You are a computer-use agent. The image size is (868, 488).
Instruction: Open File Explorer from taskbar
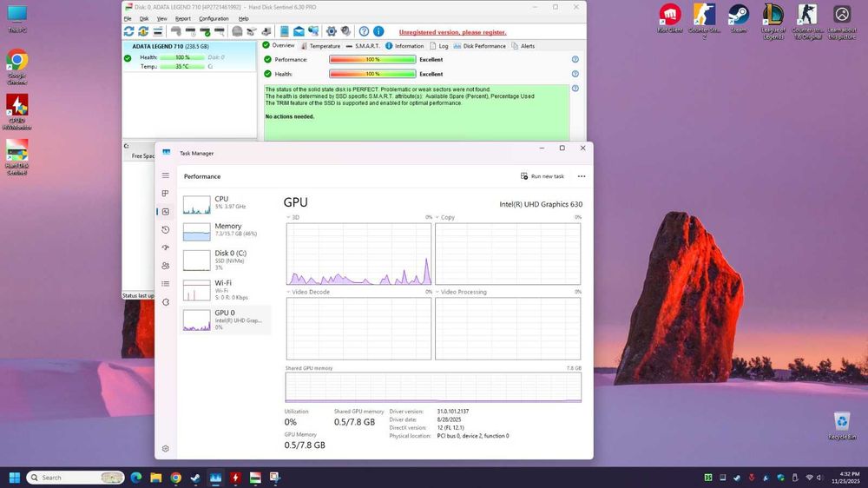(156, 478)
